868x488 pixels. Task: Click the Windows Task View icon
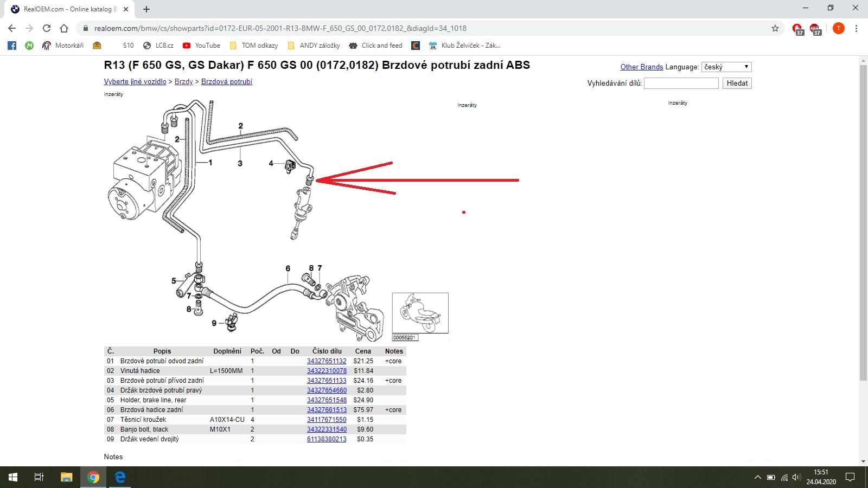[39, 477]
